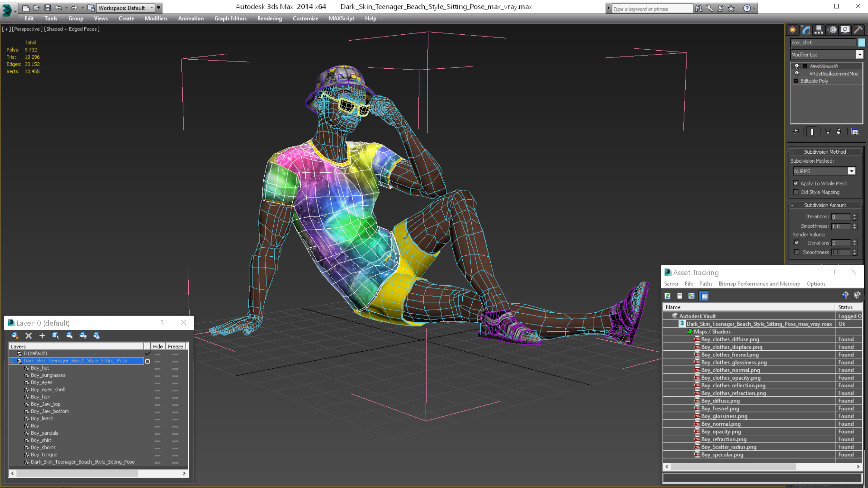Toggle Apply To Whole Mesh checkbox
The height and width of the screenshot is (488, 868).
click(796, 183)
